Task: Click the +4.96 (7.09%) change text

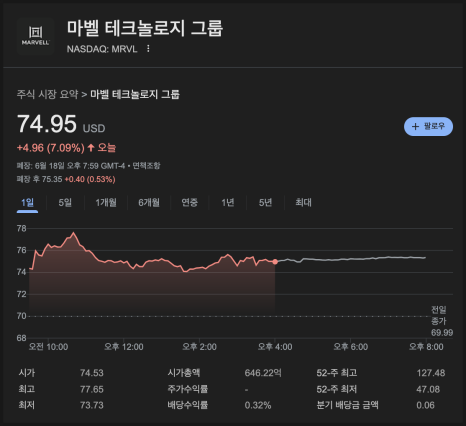Action: [x=51, y=148]
